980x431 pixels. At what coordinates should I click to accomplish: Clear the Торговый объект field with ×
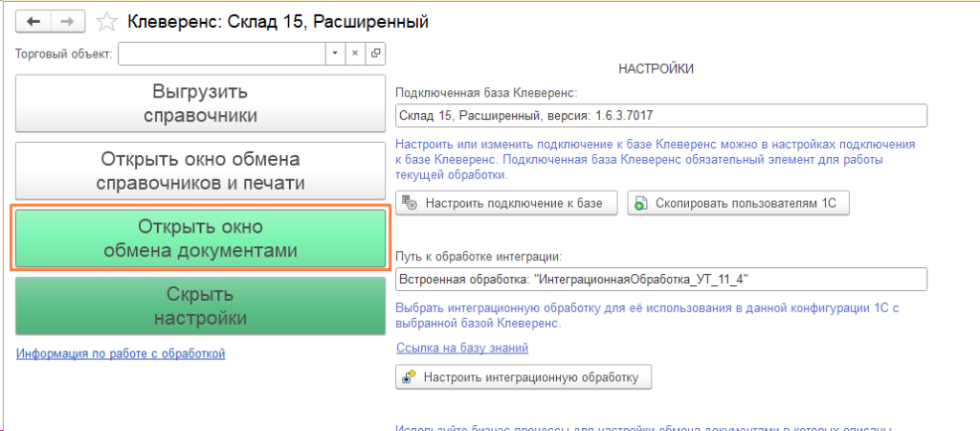[355, 54]
